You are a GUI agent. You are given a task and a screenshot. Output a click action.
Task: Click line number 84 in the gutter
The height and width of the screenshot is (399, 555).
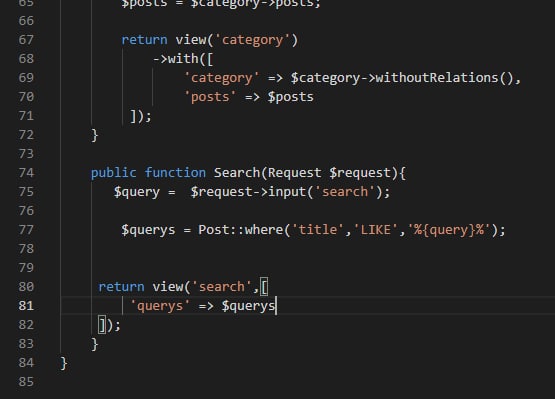(26, 363)
